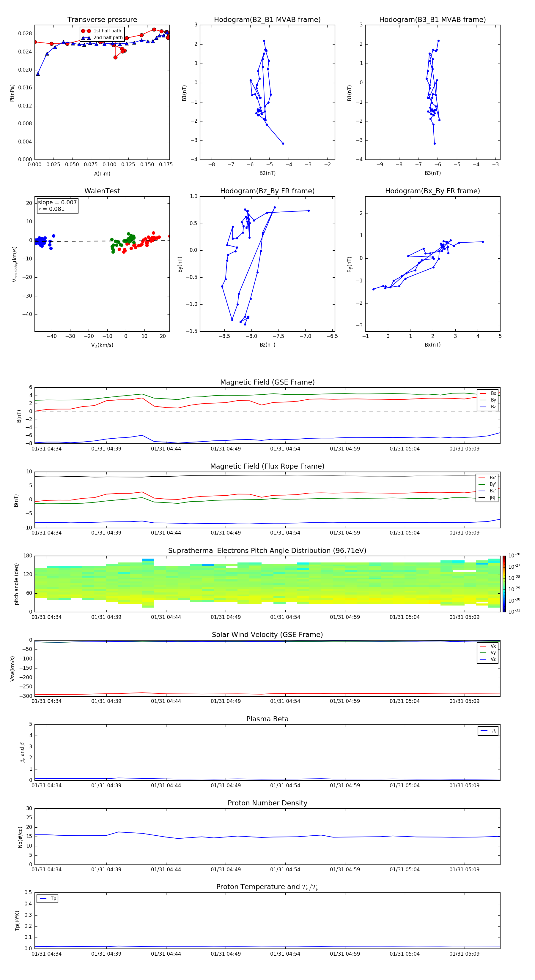
Task: Select the Bx legend entry in GSE panel
Action: click(x=488, y=393)
